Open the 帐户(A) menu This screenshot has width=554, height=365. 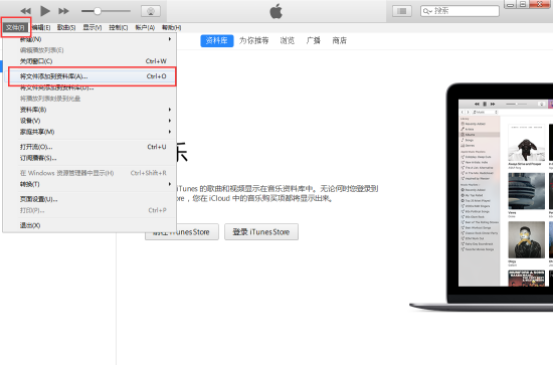(x=145, y=27)
